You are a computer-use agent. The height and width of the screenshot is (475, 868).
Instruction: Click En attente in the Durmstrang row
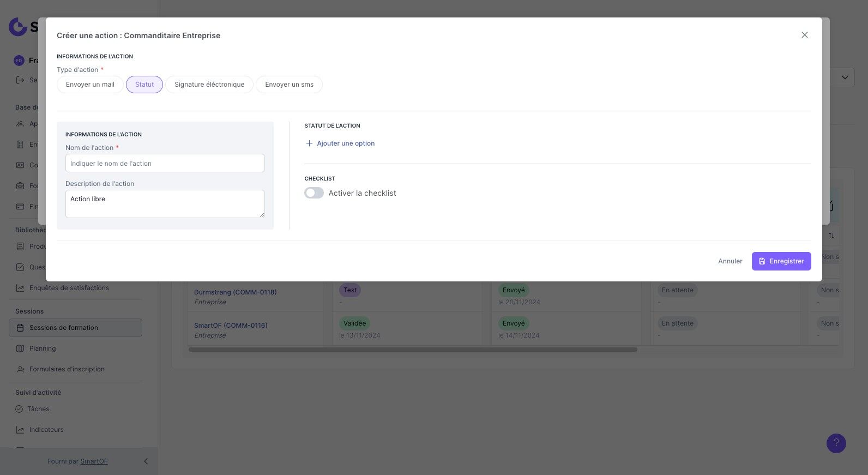[x=678, y=290]
